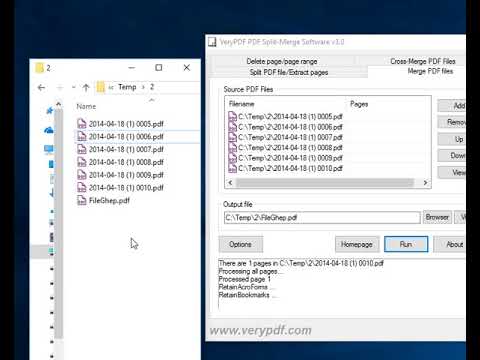Select source row C:\Temp\2\2014-04-18 (1) 0010.pdf
Viewport: 480px width, 360px height.
click(x=285, y=168)
